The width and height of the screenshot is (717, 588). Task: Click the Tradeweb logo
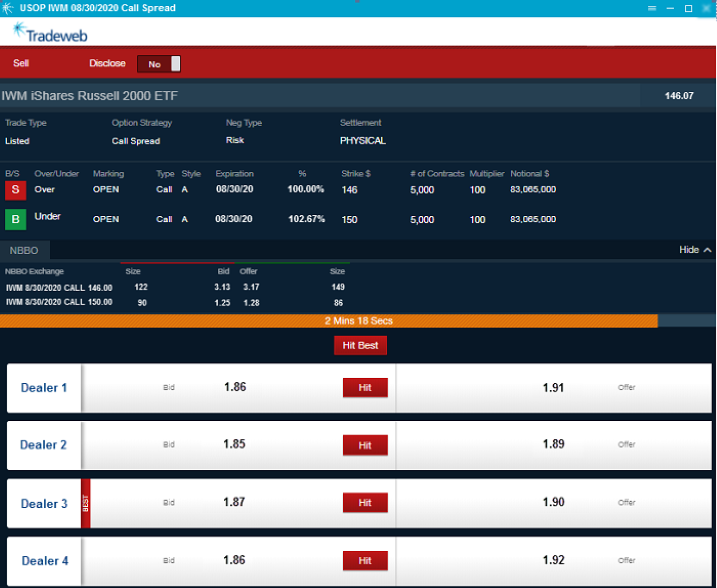48,32
